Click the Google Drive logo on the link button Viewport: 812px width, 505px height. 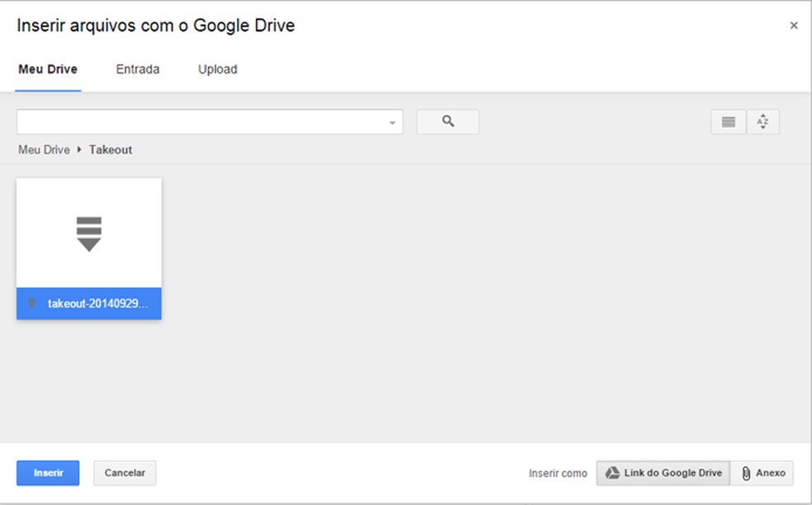point(612,473)
